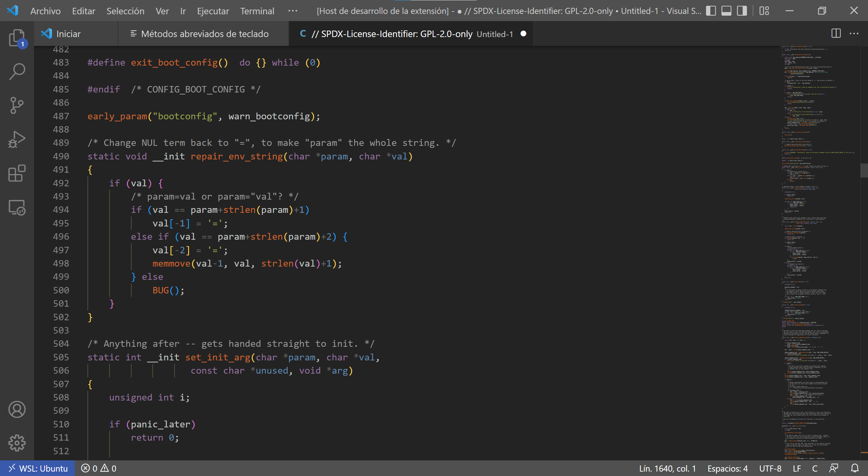Open the Ir menu

tap(183, 11)
